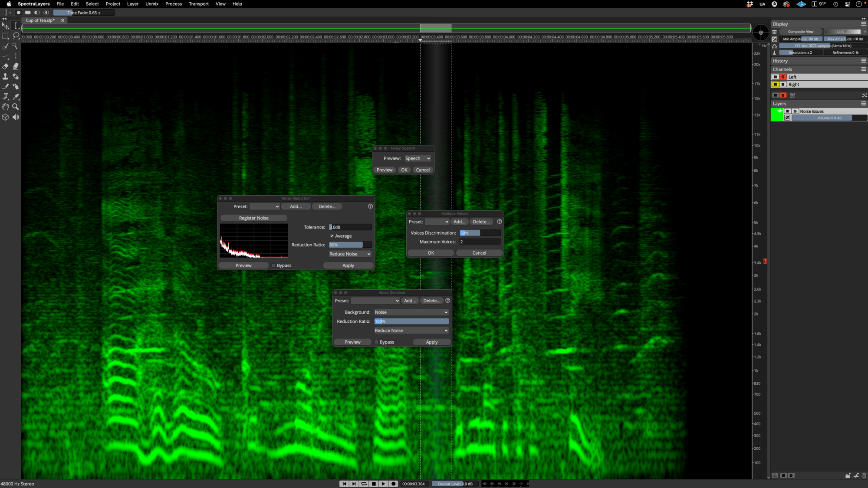Enable the Average checkbox in Noise Reduction
The height and width of the screenshot is (488, 868).
click(x=332, y=236)
